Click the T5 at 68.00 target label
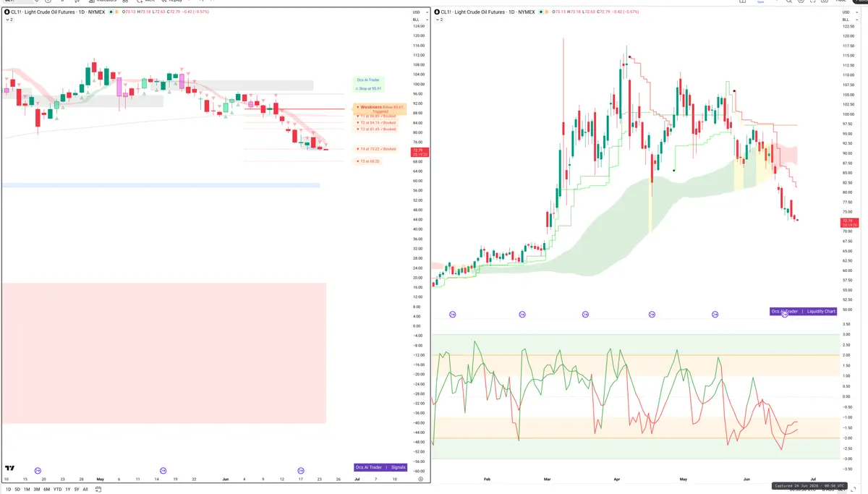Image resolution: width=868 pixels, height=494 pixels. pos(369,161)
